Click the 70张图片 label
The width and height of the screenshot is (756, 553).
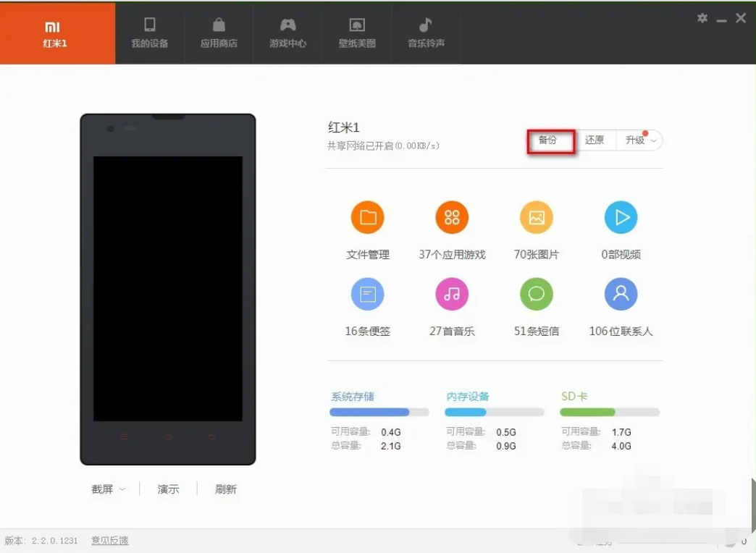(x=536, y=255)
